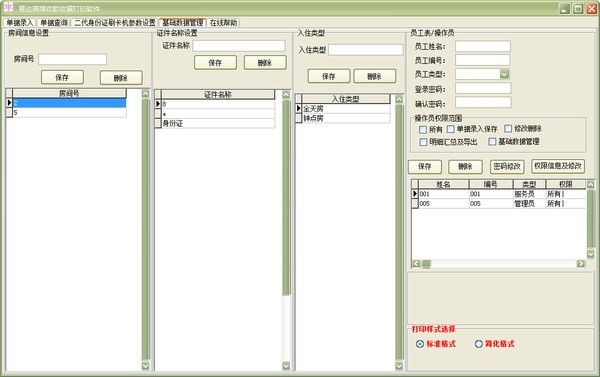The width and height of the screenshot is (600, 377).
Task: Click the 权限信息及修改 button
Action: 558,166
